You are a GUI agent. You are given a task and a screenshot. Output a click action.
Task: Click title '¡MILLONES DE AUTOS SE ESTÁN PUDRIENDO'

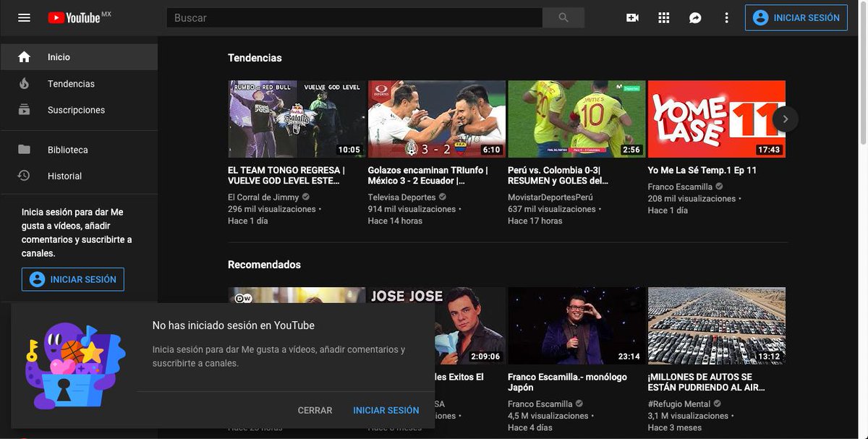[x=707, y=383]
